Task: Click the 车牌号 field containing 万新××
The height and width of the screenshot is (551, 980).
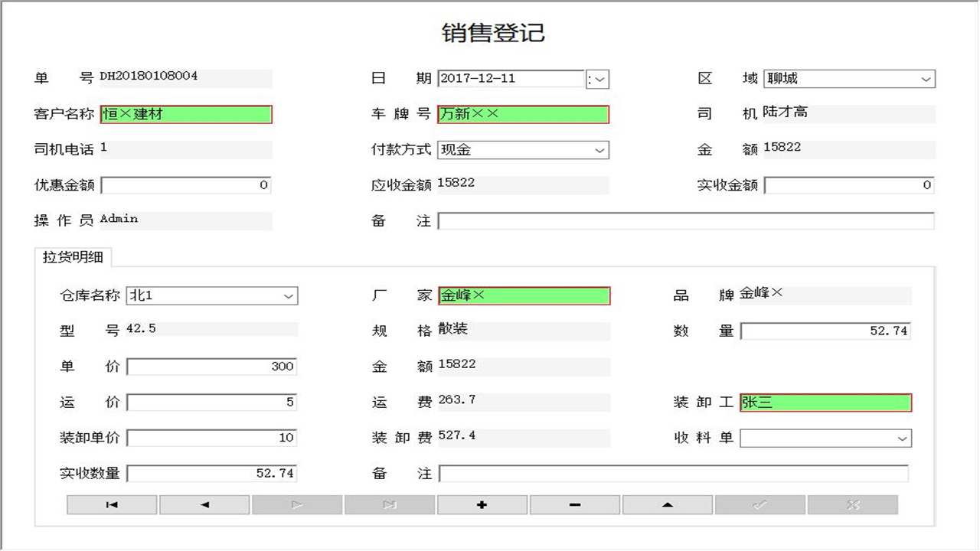Action: (524, 114)
